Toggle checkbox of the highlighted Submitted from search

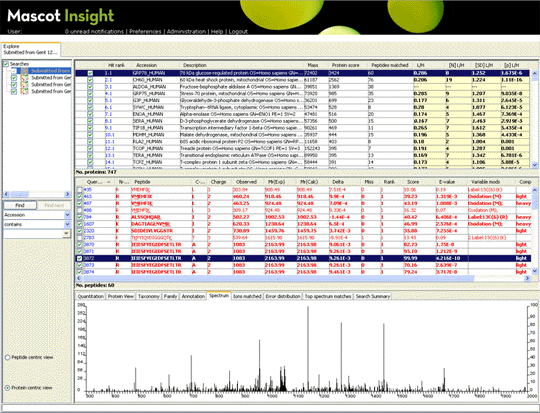tap(14, 71)
